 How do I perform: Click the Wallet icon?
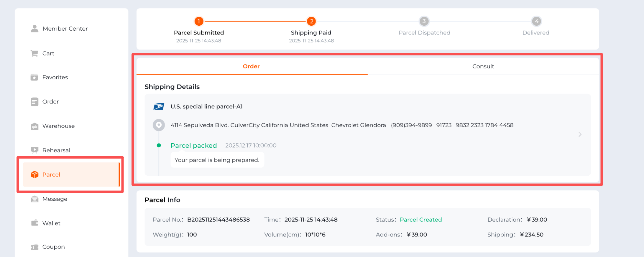(34, 223)
